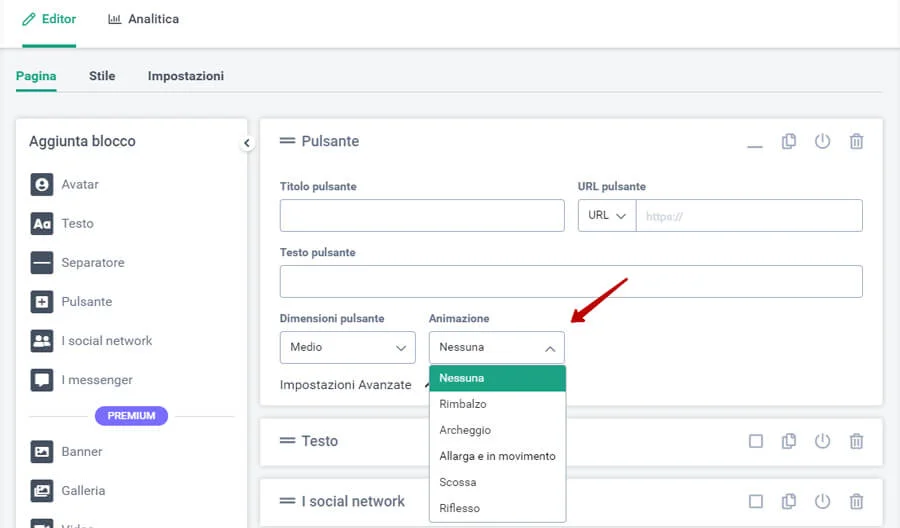Click the Banner block icon

(x=41, y=452)
